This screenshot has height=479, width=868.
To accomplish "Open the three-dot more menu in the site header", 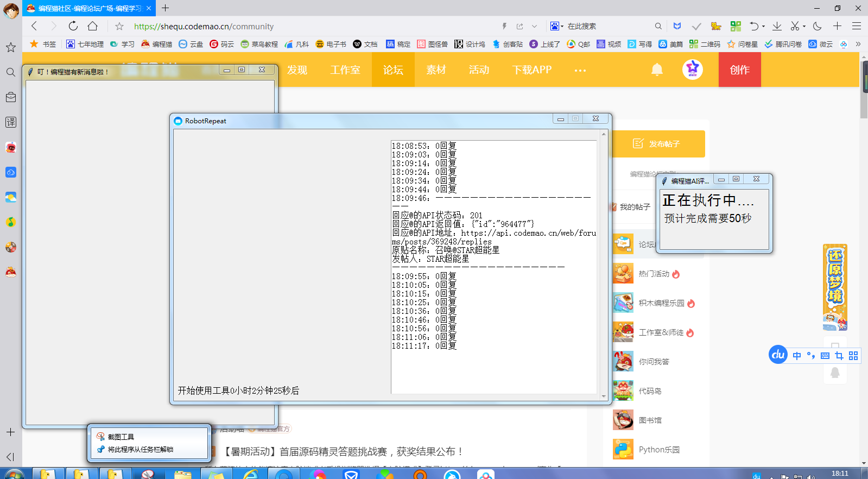I will pyautogui.click(x=580, y=70).
